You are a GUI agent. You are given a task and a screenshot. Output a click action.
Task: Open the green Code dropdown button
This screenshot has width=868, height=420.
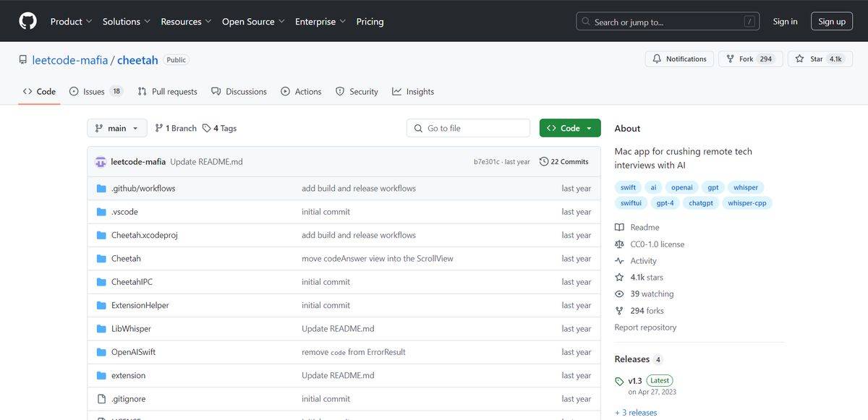570,129
